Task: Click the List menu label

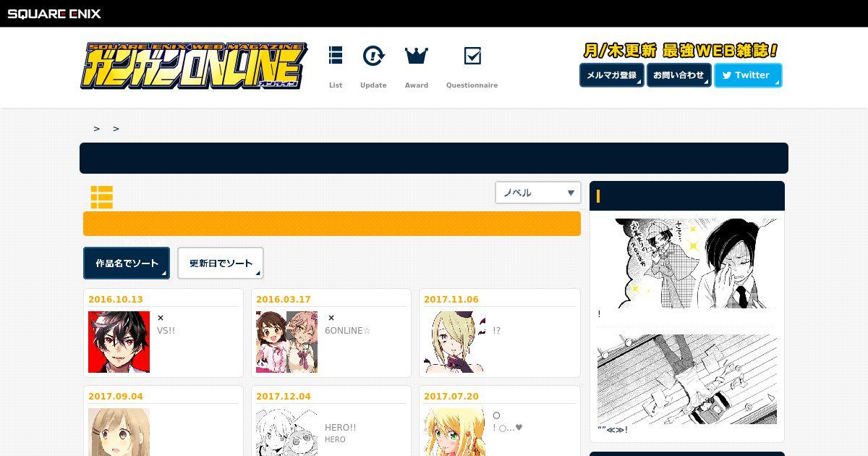Action: point(336,85)
